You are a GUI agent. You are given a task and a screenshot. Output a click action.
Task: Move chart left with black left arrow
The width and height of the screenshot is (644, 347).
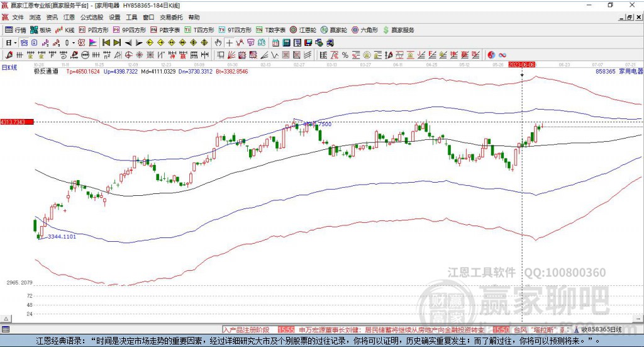coord(128,42)
